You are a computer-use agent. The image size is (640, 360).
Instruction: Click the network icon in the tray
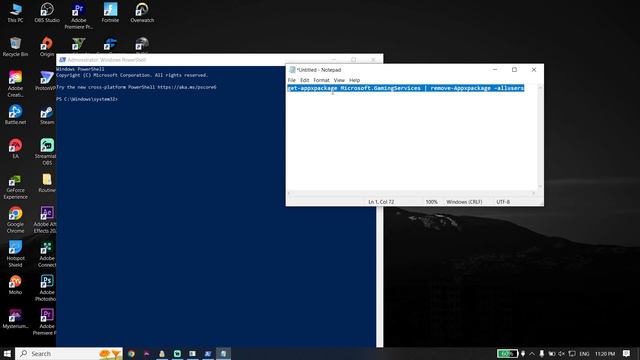tap(572, 353)
